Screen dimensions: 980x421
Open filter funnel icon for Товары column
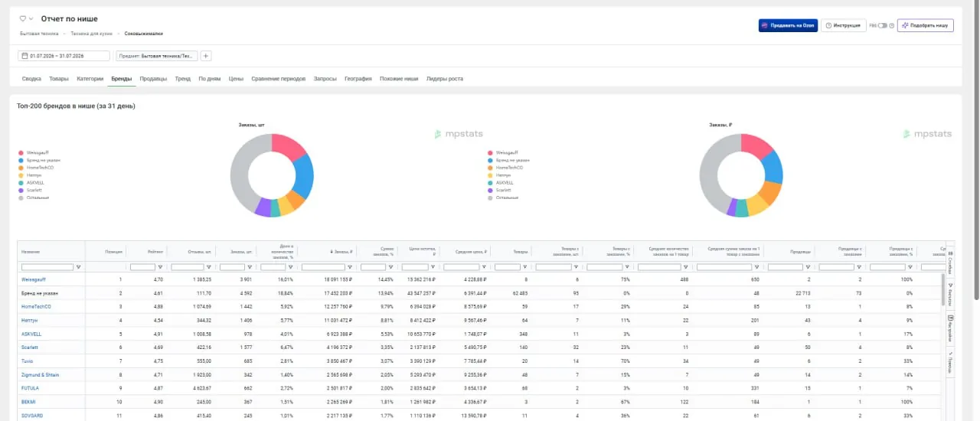pos(524,267)
